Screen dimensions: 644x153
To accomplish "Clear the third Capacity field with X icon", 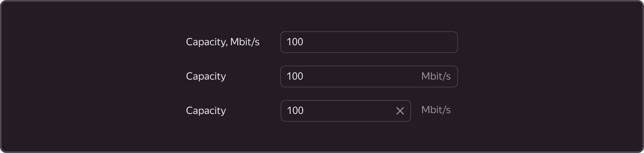I will [x=400, y=111].
